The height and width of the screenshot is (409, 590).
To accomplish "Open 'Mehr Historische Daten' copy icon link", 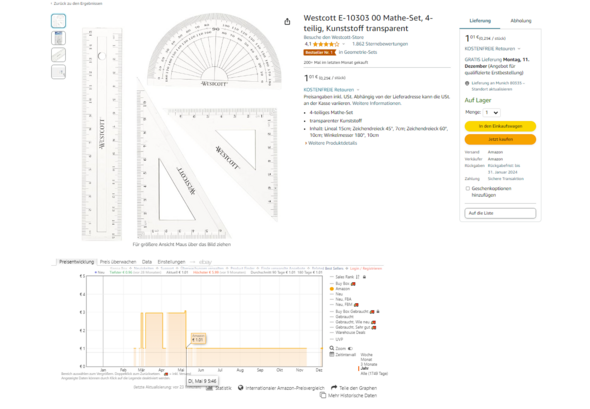I will pos(348,395).
